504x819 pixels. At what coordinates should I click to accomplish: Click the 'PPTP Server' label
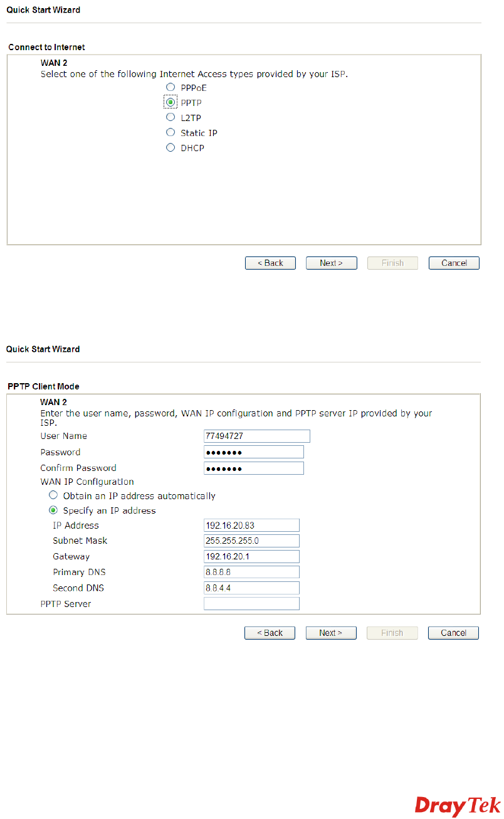point(66,604)
